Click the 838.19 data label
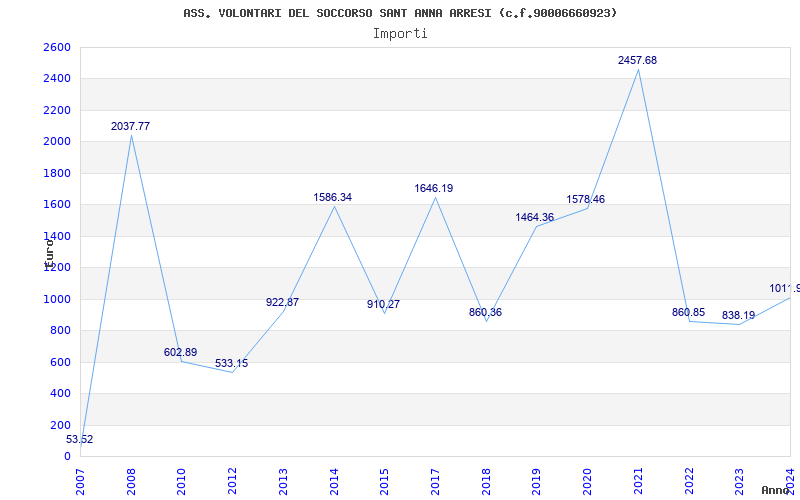Image resolution: width=800 pixels, height=500 pixels. (738, 316)
